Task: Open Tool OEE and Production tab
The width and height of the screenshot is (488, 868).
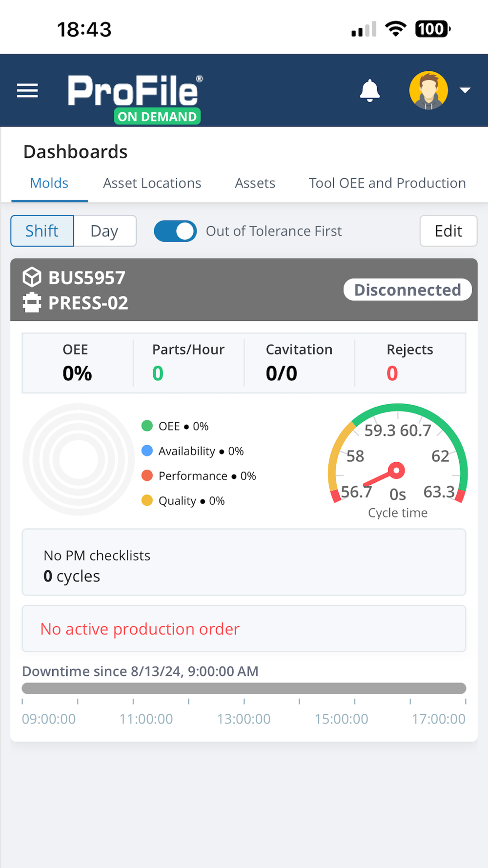Action: (387, 183)
